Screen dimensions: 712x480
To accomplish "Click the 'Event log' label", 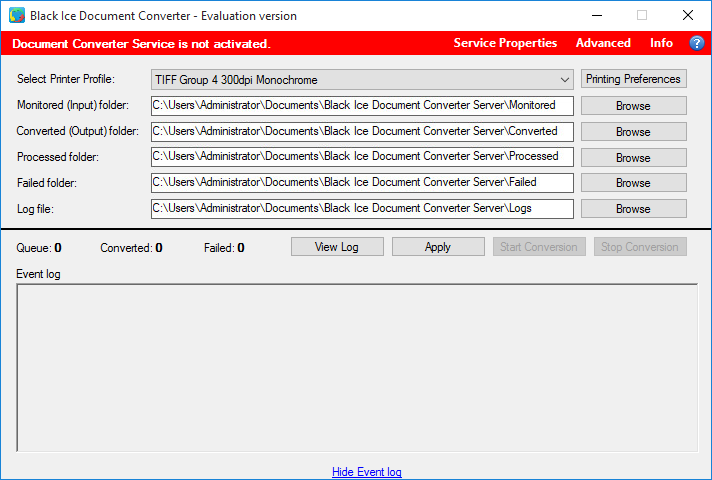I will (x=38, y=274).
